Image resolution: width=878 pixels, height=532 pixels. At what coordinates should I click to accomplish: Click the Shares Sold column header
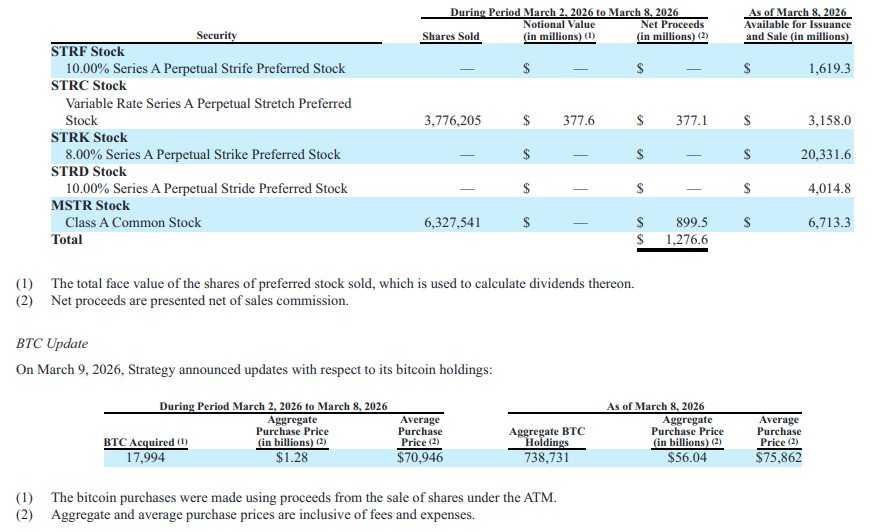pyautogui.click(x=451, y=36)
